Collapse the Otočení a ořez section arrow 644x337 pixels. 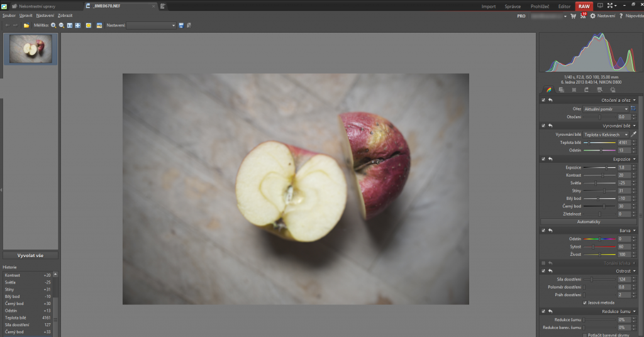635,100
